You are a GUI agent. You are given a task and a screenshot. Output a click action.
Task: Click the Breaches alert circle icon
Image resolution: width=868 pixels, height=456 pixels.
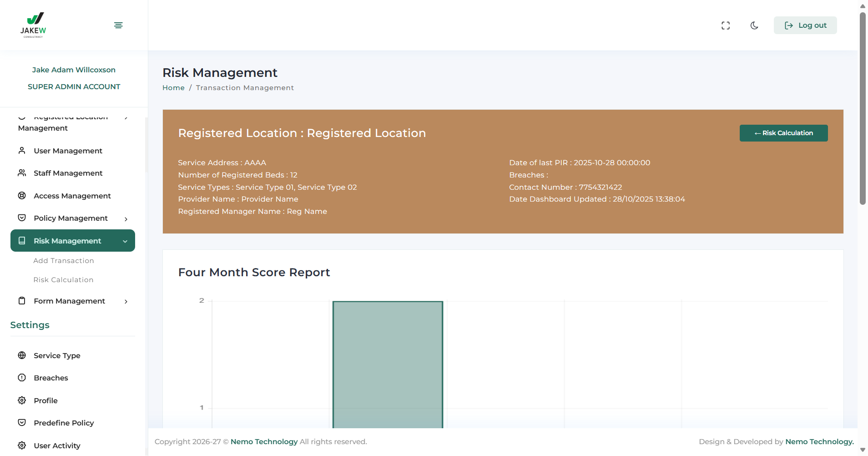click(22, 378)
